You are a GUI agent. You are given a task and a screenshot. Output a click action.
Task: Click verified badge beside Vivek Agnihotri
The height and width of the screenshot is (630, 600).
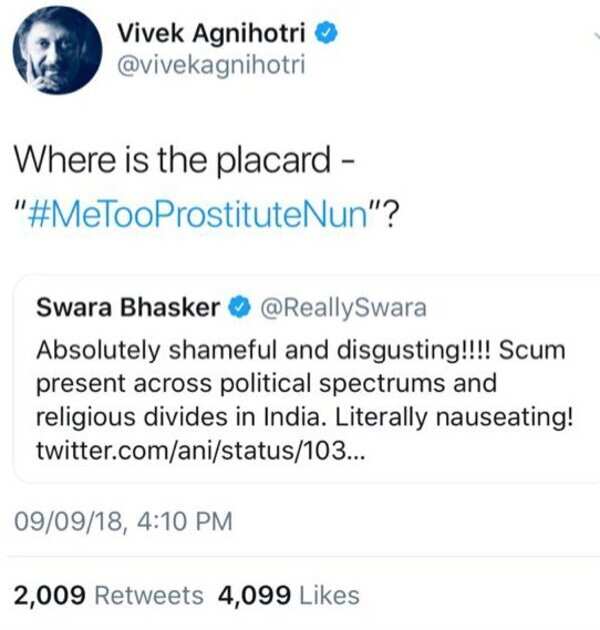click(327, 33)
